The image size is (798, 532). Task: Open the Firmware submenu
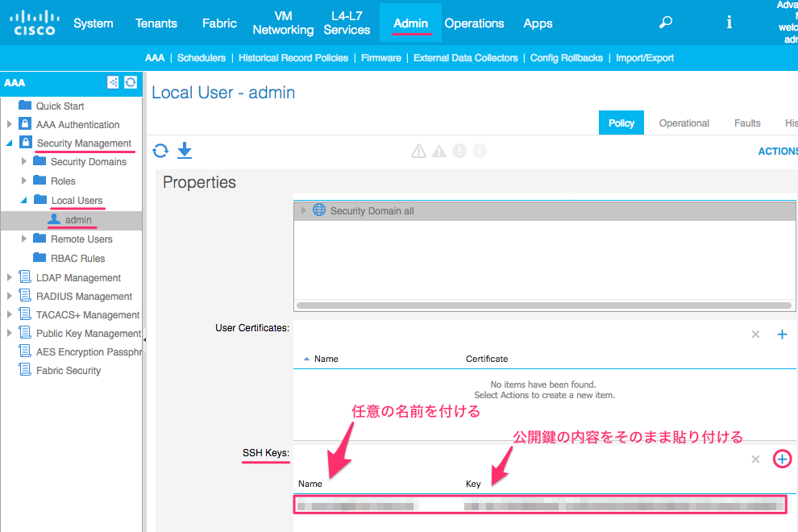coord(381,58)
